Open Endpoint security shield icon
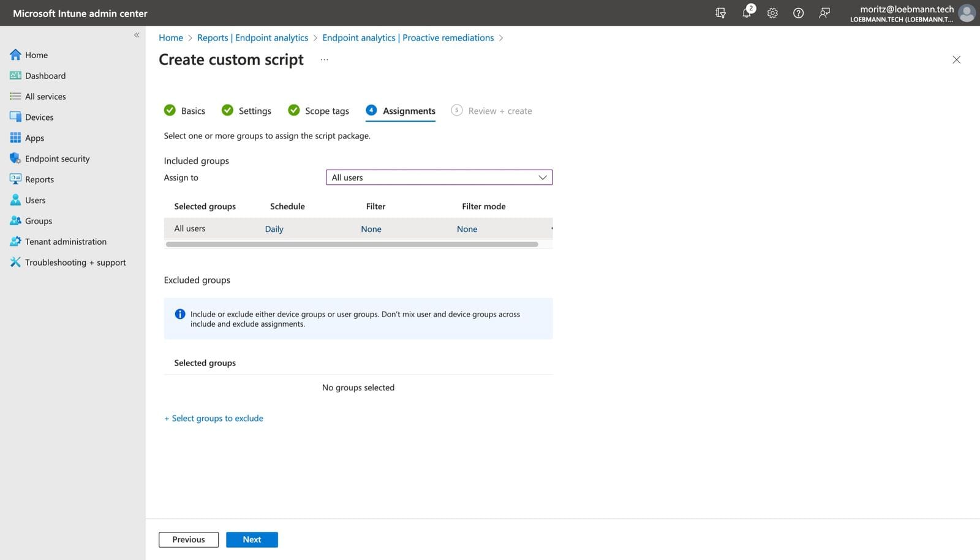 tap(15, 159)
